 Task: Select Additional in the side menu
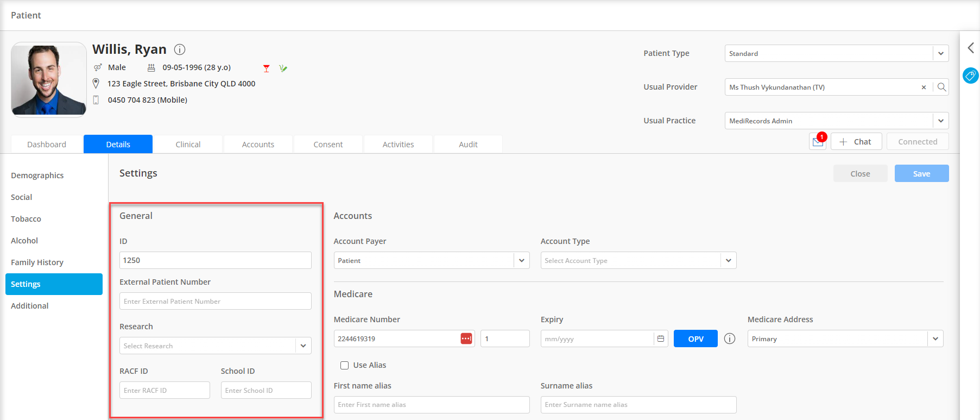tap(54, 306)
